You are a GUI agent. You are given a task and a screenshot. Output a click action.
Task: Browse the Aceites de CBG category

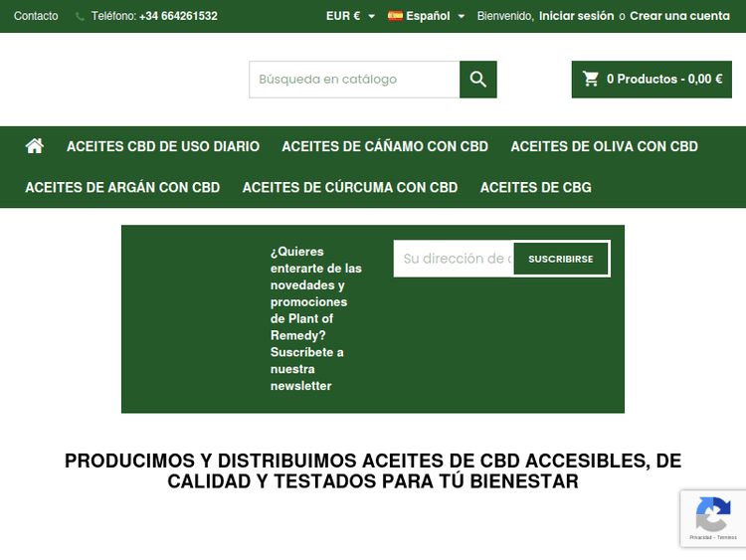click(535, 187)
